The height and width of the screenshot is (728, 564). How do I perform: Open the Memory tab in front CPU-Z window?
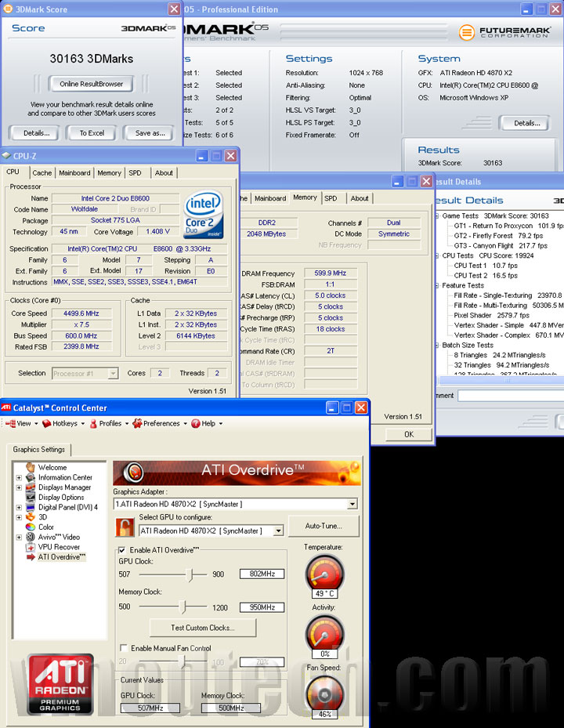point(109,172)
